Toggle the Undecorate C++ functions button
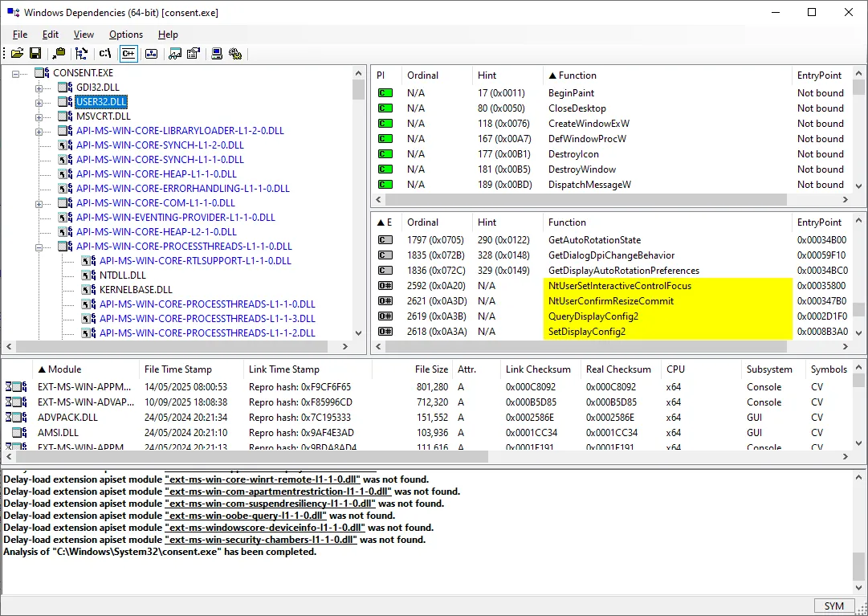Screen dimensions: 868x616 [x=128, y=54]
